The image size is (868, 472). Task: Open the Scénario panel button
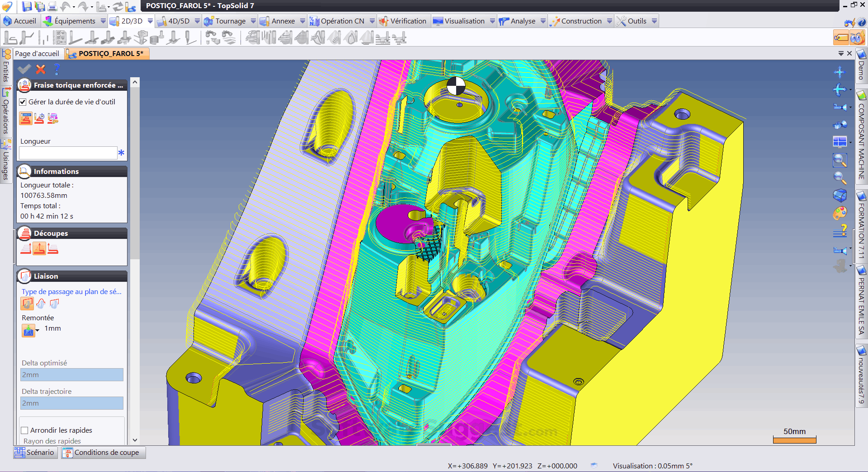tap(35, 452)
